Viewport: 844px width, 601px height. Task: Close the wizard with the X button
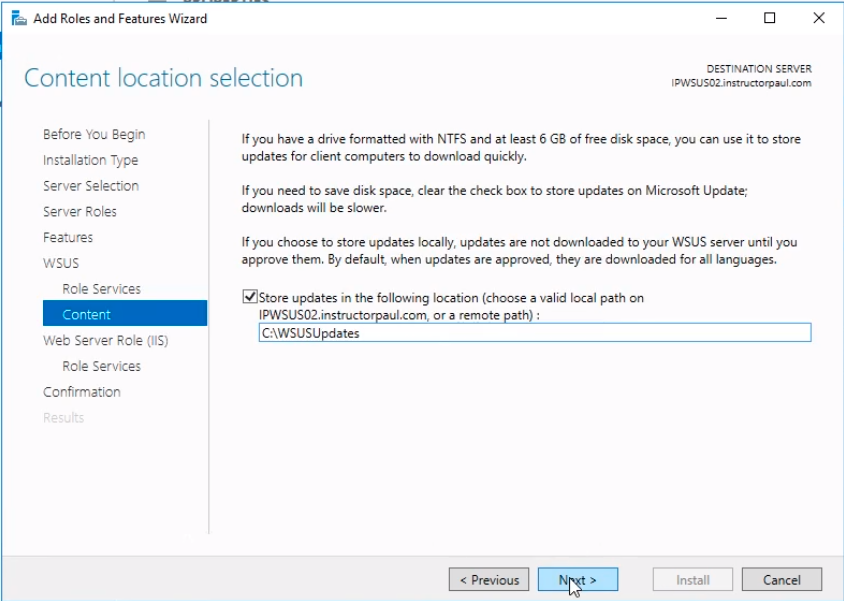tap(817, 18)
